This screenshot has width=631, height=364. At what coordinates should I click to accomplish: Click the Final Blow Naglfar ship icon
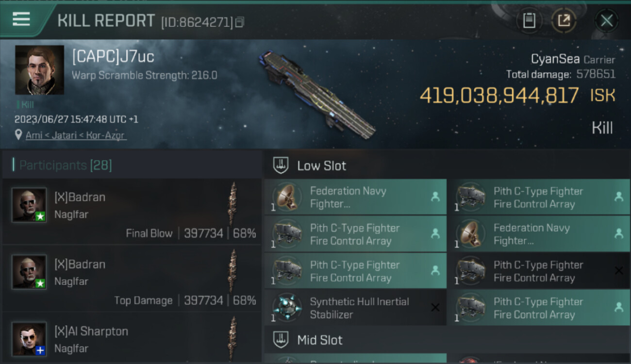tap(233, 203)
